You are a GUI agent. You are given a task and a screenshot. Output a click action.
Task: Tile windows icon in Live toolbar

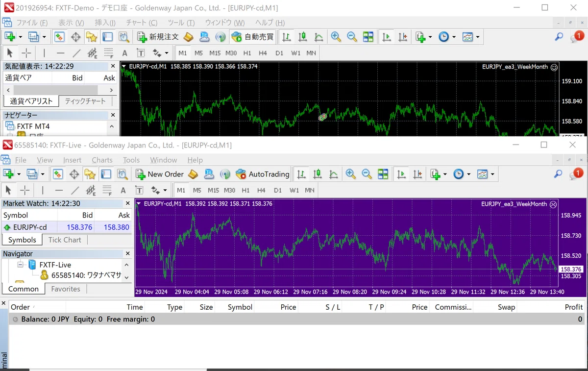click(x=383, y=174)
